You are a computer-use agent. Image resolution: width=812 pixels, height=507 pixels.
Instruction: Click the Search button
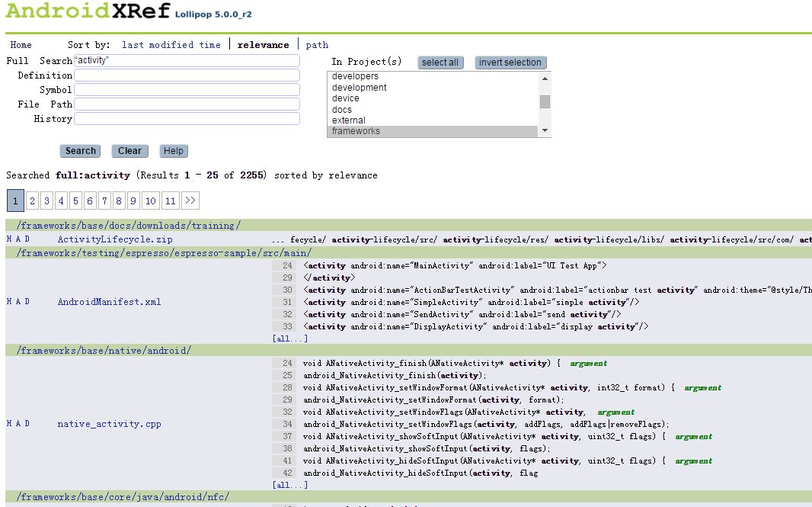coord(80,151)
